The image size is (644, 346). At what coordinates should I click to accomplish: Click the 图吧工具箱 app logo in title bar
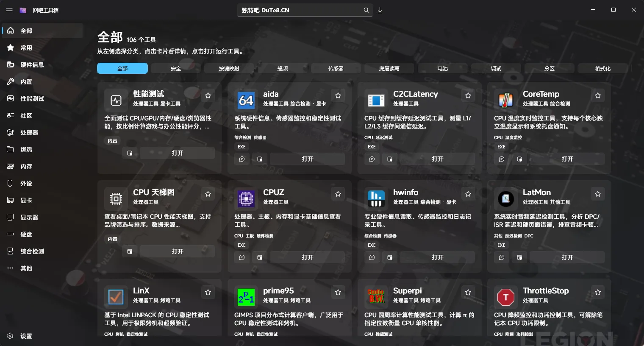point(23,10)
